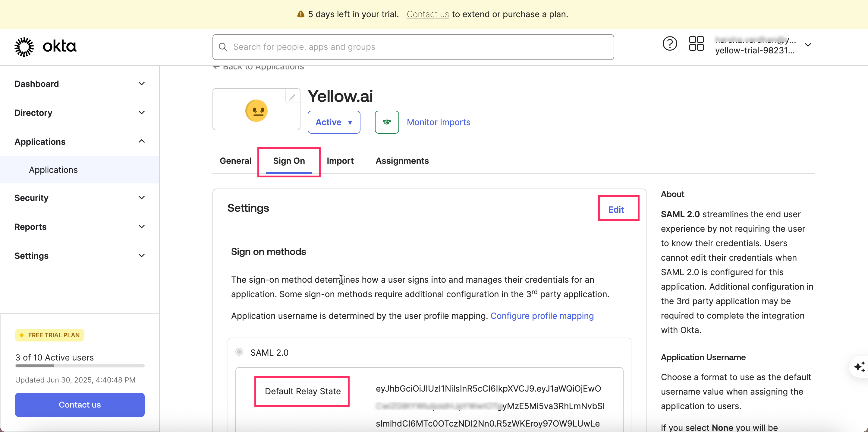Click the green handshake provisioning icon
The height and width of the screenshot is (432, 868).
pos(387,122)
